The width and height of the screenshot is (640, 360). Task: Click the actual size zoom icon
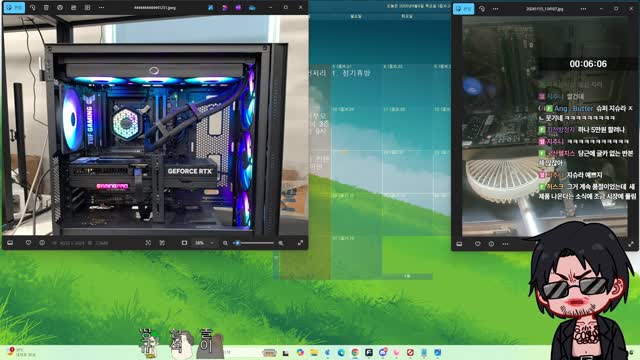[162, 243]
